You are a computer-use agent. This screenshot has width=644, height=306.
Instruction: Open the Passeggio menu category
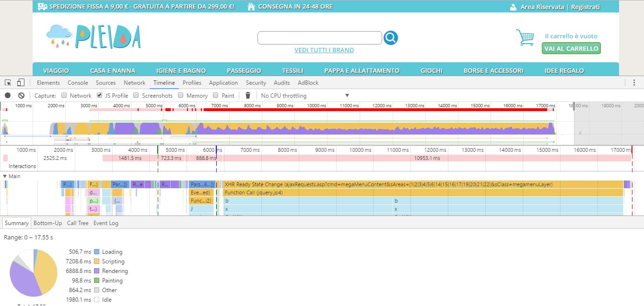(244, 70)
